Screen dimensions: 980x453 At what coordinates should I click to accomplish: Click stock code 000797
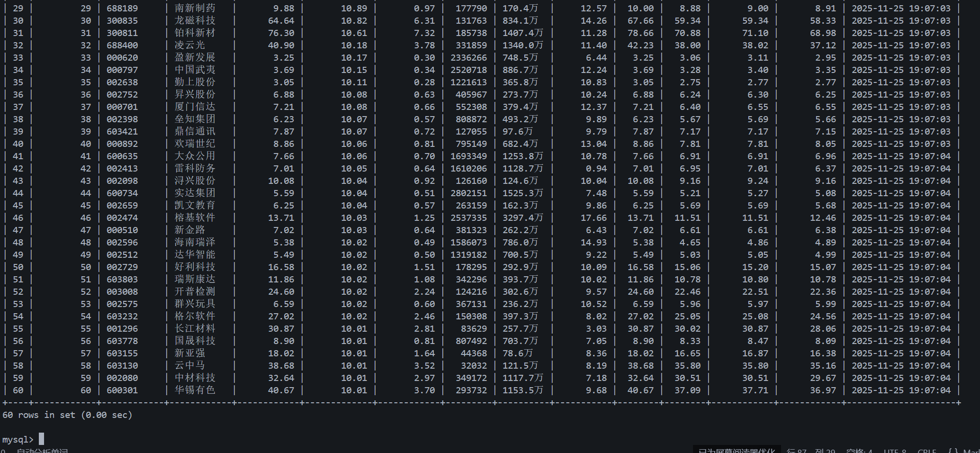click(122, 70)
